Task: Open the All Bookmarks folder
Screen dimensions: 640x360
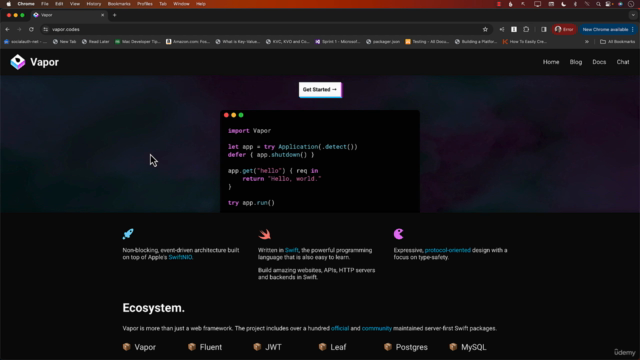Action: click(x=617, y=42)
